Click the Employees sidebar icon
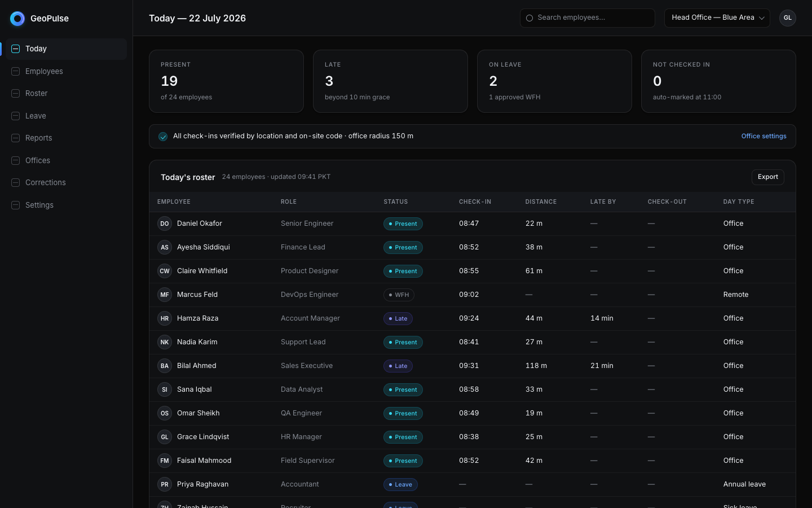The image size is (812, 508). pos(16,71)
